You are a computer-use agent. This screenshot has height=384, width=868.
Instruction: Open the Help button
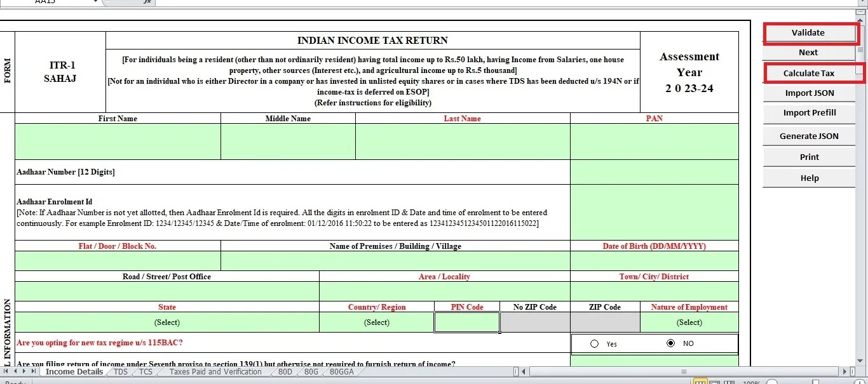tap(810, 178)
